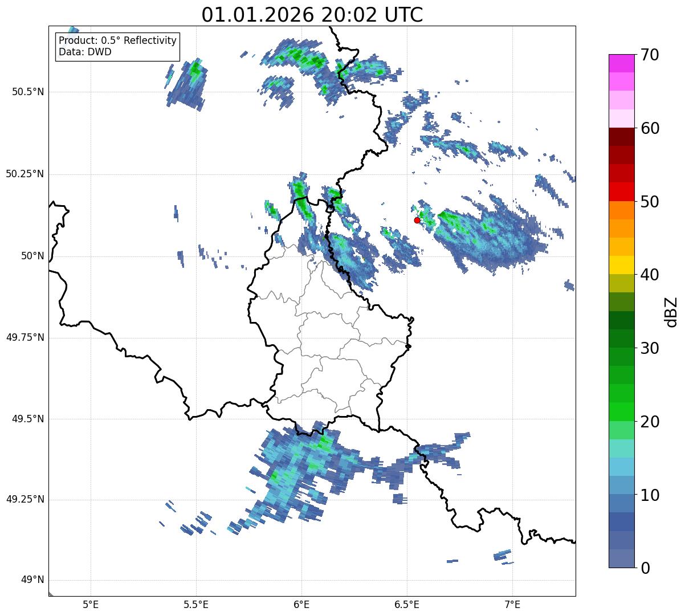Click the red station marker dot
The image size is (685, 616).
pyautogui.click(x=417, y=220)
